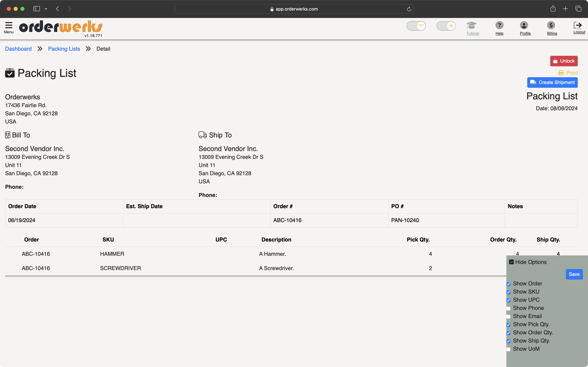Click the HAMMER SKU cell
Image resolution: width=588 pixels, height=367 pixels.
click(112, 254)
